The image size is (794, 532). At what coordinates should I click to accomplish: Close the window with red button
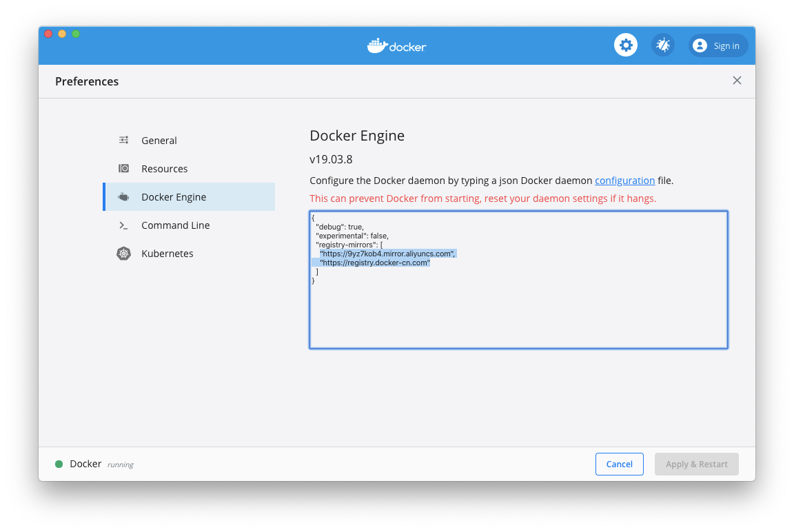pos(49,34)
